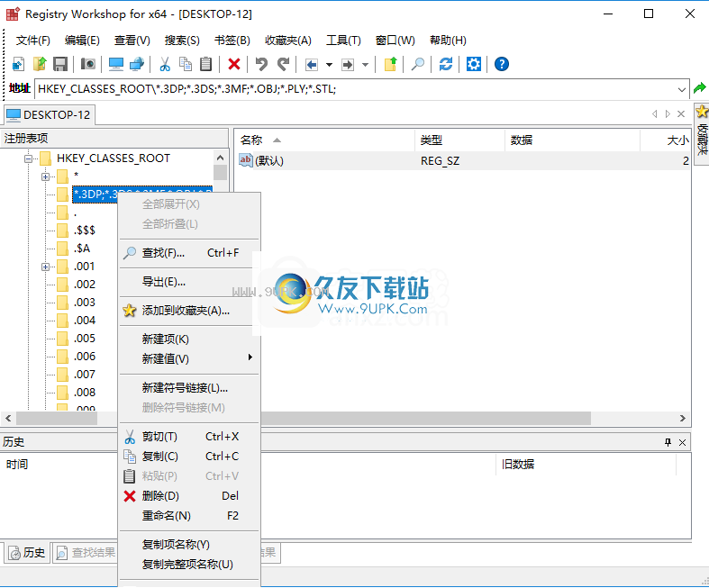
Task: Expand the .001 key node
Action: [x=45, y=267]
